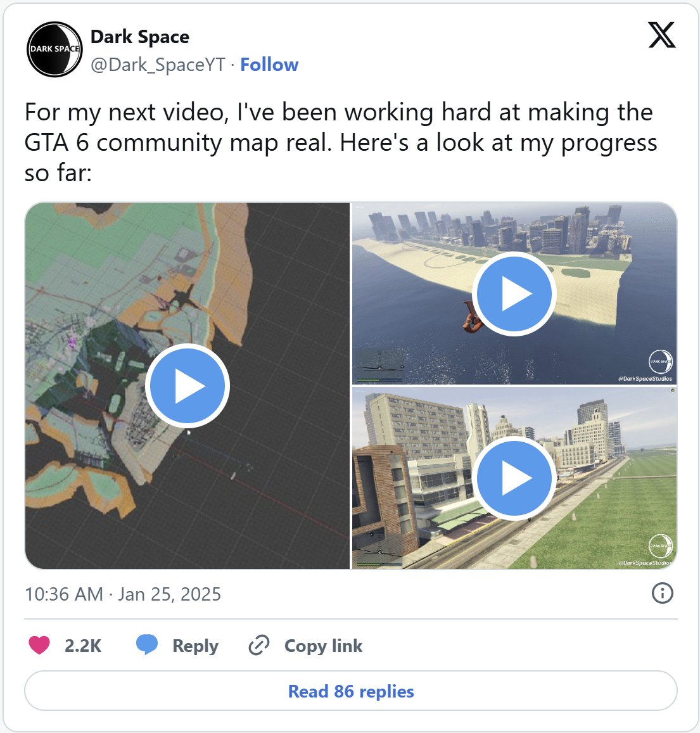Open the 10:36 AM Jan 25, 2025 timestamp
The image size is (700, 733).
tap(123, 594)
